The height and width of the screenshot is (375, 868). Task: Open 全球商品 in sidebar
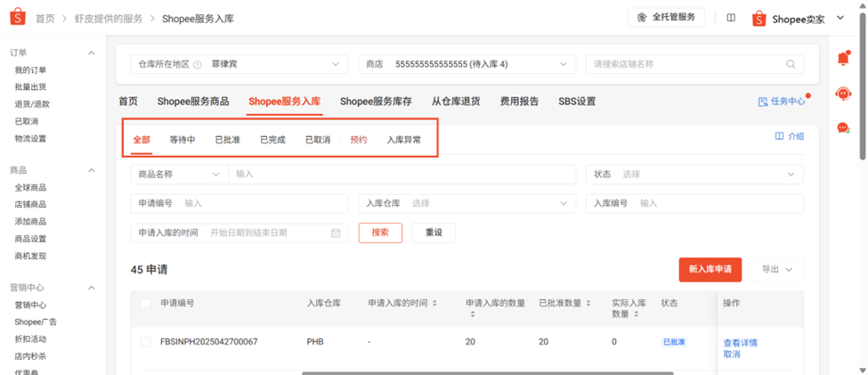[x=30, y=187]
